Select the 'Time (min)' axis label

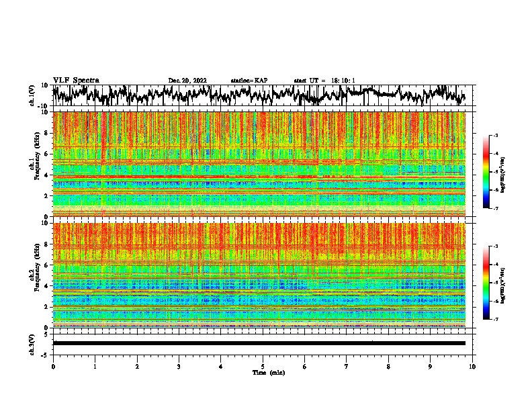[x=269, y=373]
